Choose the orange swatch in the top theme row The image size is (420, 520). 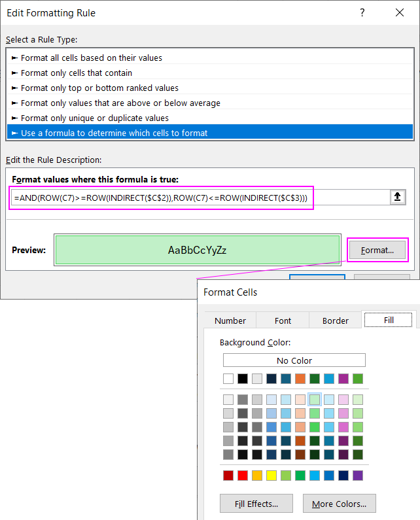[300, 379]
